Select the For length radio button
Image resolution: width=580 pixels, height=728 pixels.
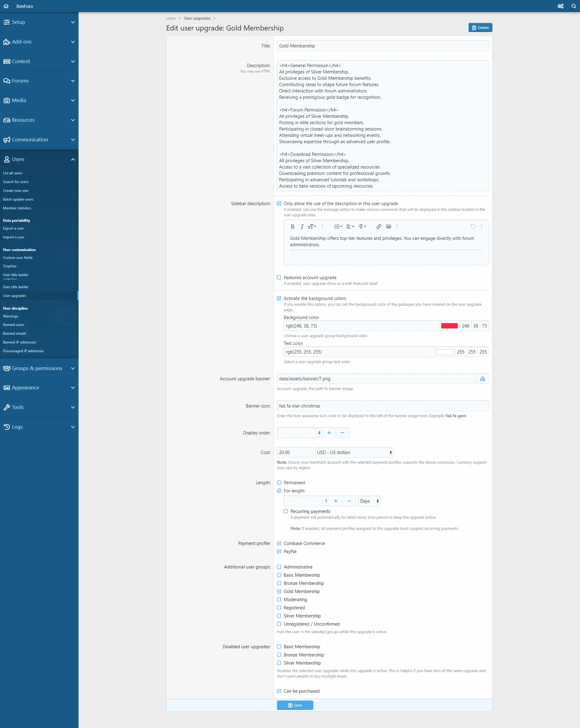279,491
